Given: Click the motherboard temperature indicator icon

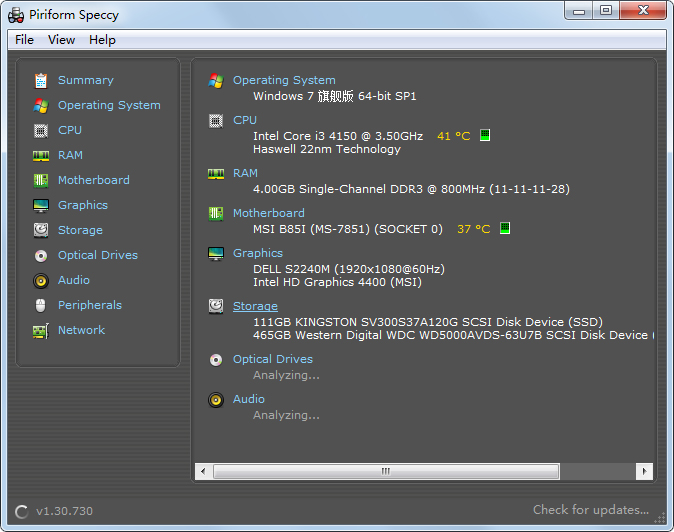Looking at the screenshot, I should (505, 229).
